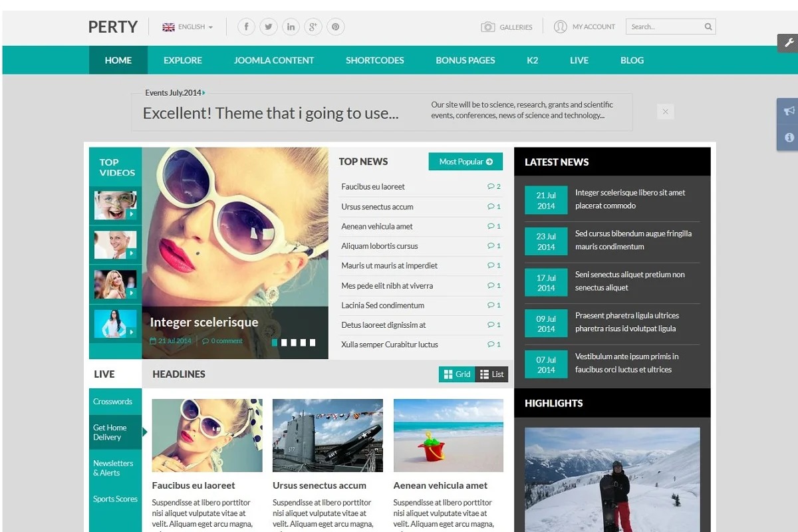
Task: Switch headlines to List view
Action: point(491,374)
